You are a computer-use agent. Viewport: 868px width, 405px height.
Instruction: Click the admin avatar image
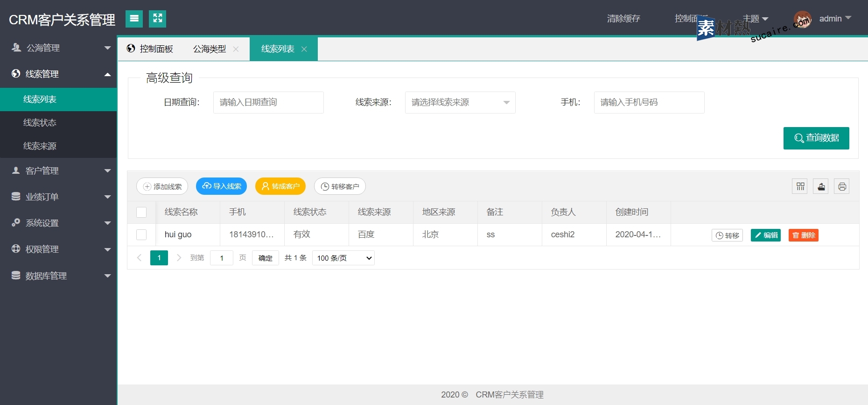pos(803,19)
